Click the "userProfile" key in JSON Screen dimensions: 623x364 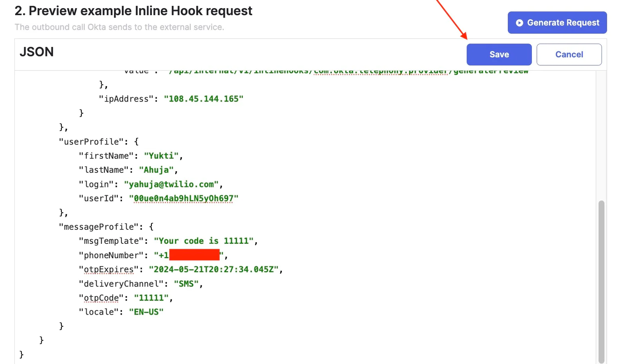coord(91,142)
